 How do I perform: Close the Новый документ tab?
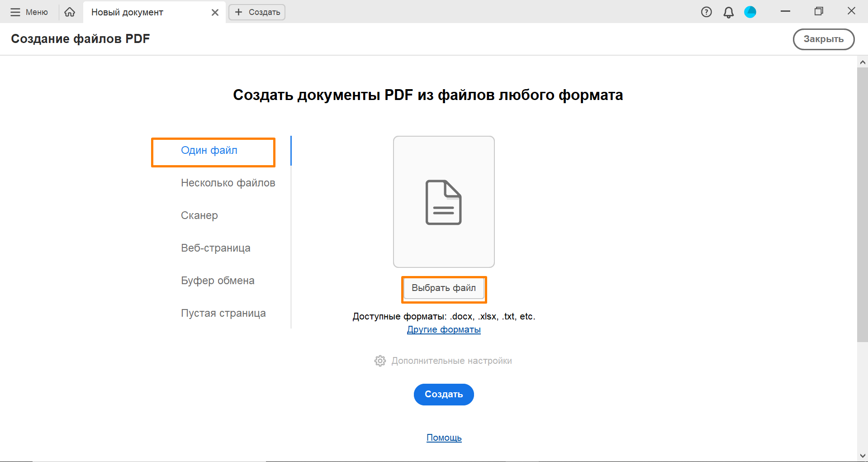tap(215, 13)
